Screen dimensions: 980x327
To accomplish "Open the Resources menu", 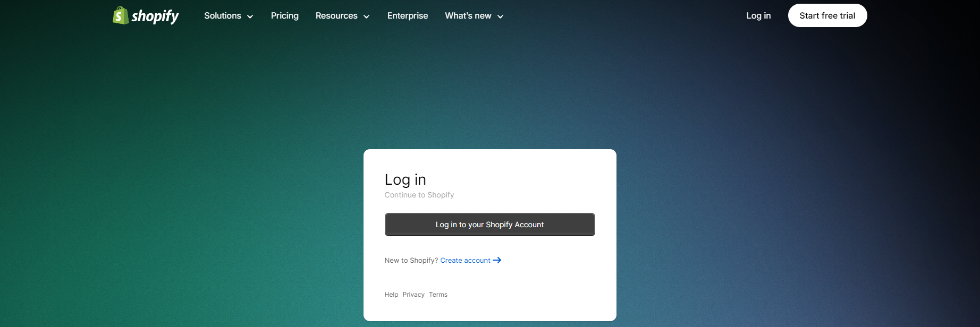I will pos(336,16).
